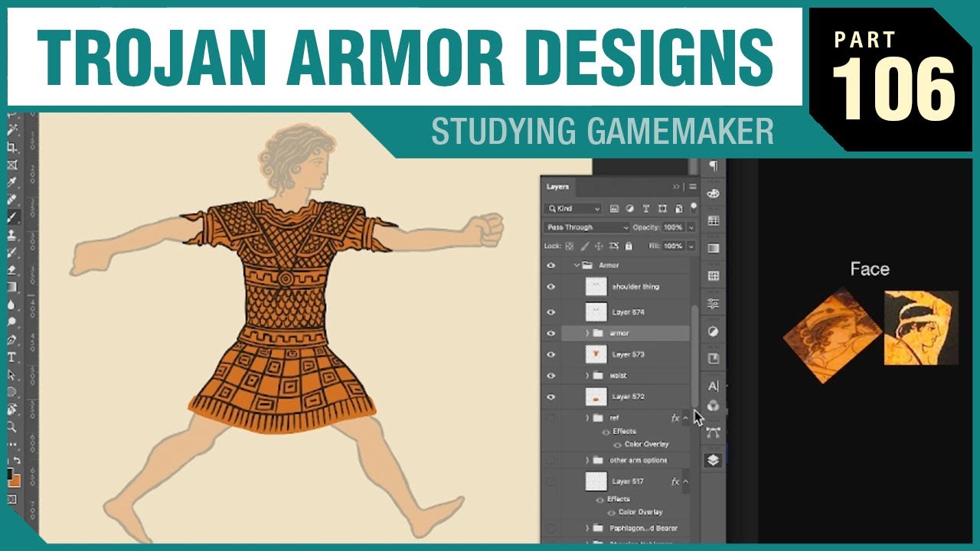Select the Clone Stamp tool

pos(12,234)
